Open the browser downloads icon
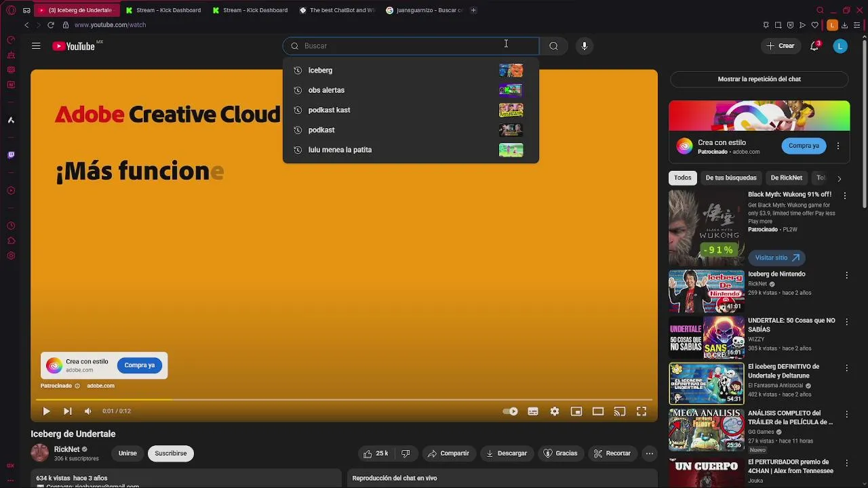 pos(844,25)
